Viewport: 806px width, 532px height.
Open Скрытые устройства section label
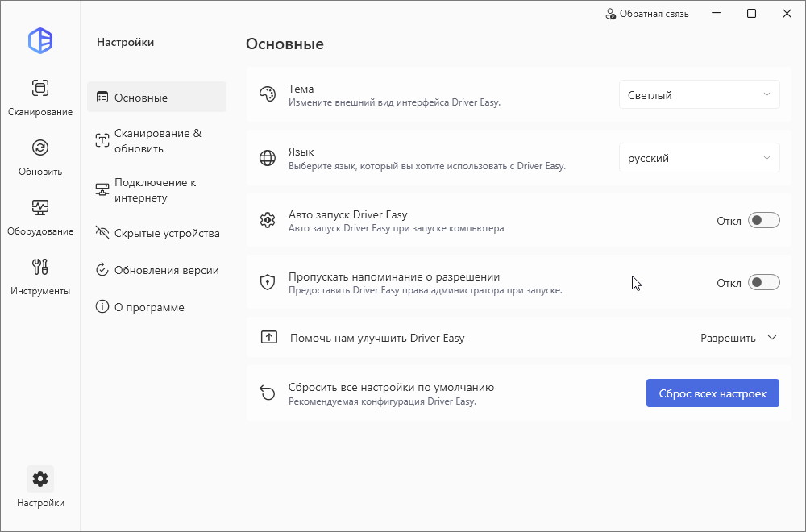point(167,234)
